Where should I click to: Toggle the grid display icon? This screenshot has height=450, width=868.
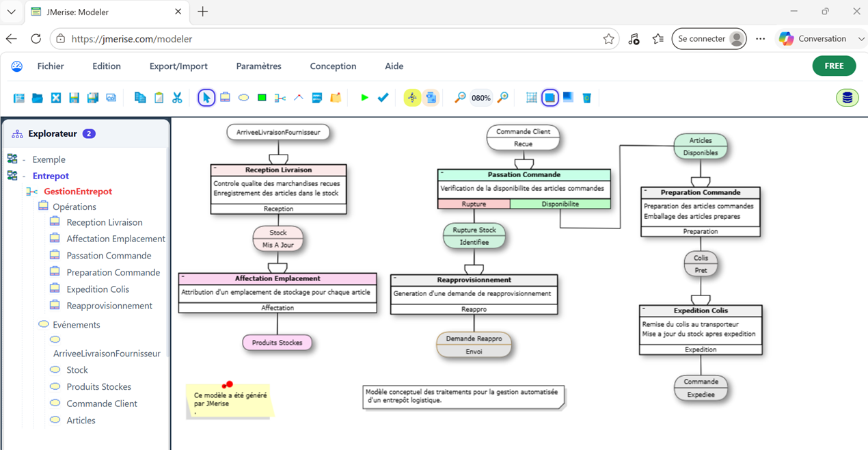tap(531, 98)
